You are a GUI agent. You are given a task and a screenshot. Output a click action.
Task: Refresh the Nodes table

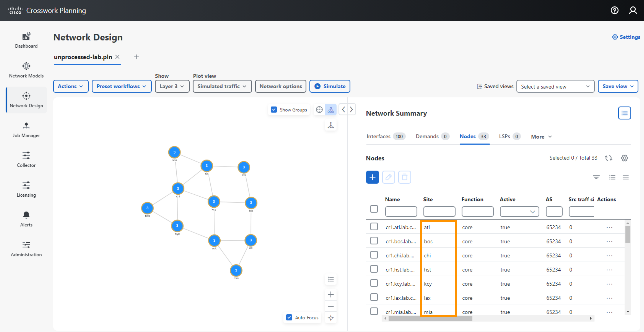tap(608, 158)
